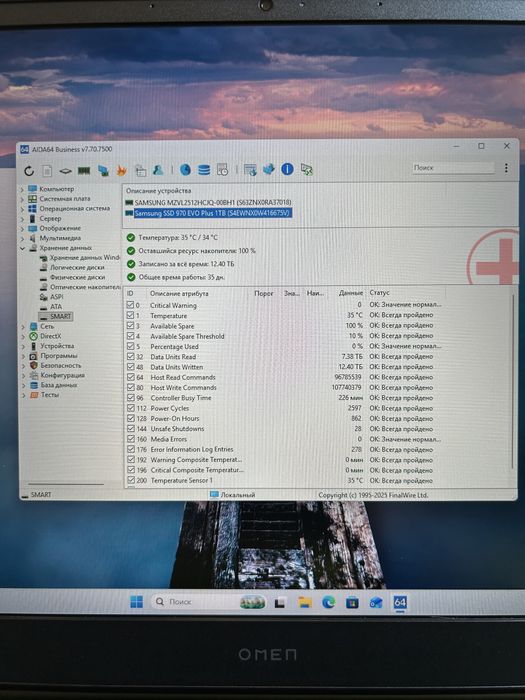The height and width of the screenshot is (700, 525).
Task: Select Логические диски in the tree
Action: (77, 267)
